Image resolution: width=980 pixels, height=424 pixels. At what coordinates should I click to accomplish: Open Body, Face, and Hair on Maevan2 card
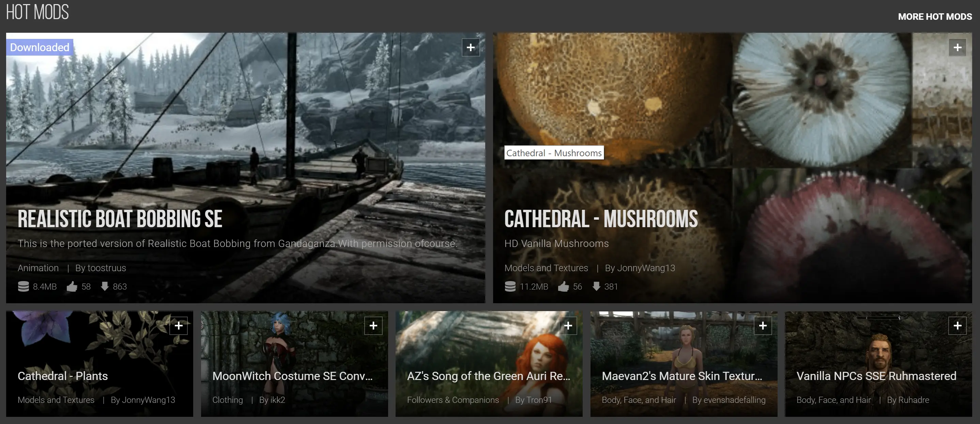pos(639,400)
